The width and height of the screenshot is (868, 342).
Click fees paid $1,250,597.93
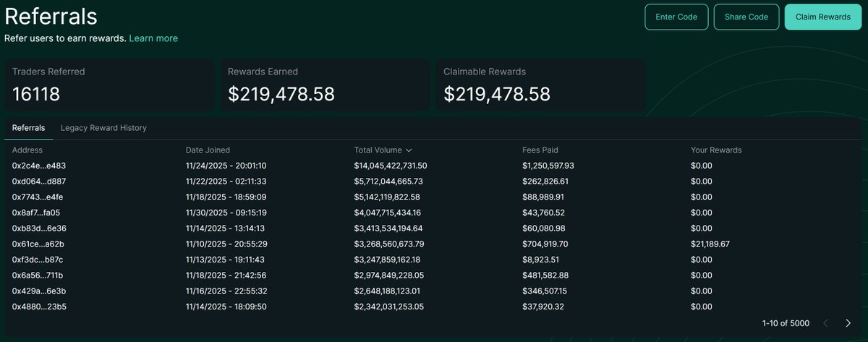pos(548,166)
